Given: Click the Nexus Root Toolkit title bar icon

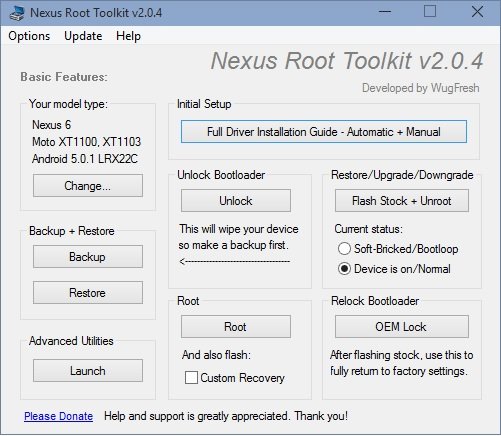Looking at the screenshot, I should 17,13.
